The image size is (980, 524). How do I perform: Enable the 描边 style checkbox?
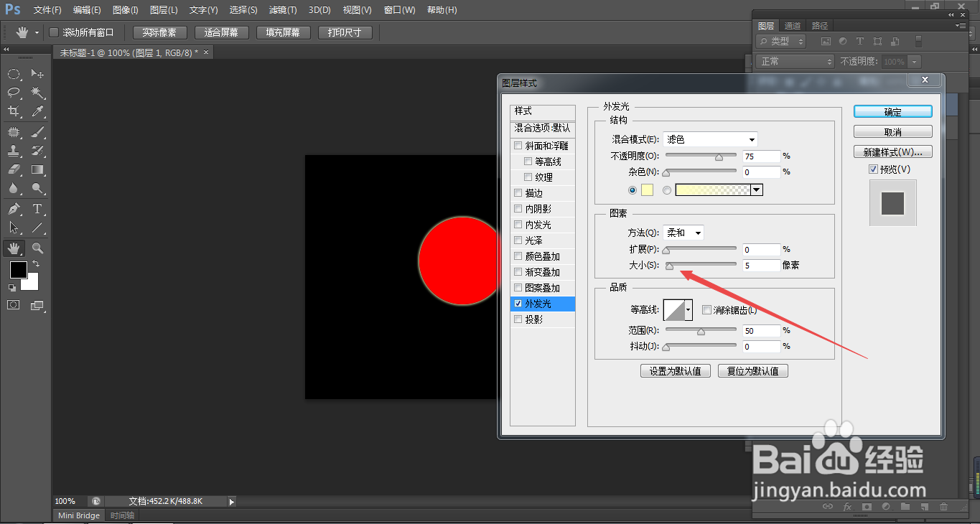click(518, 193)
